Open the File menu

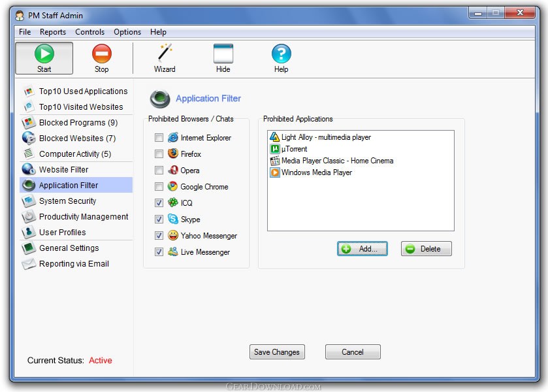click(25, 32)
